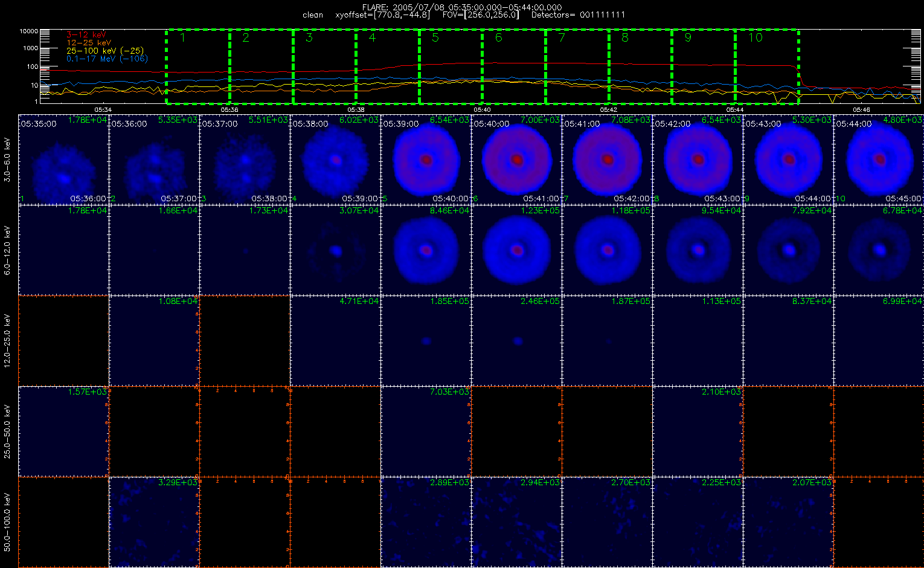924x568 pixels.
Task: Open the 12.0-25.0 keV image with peak 2.46E+05
Action: [517, 341]
